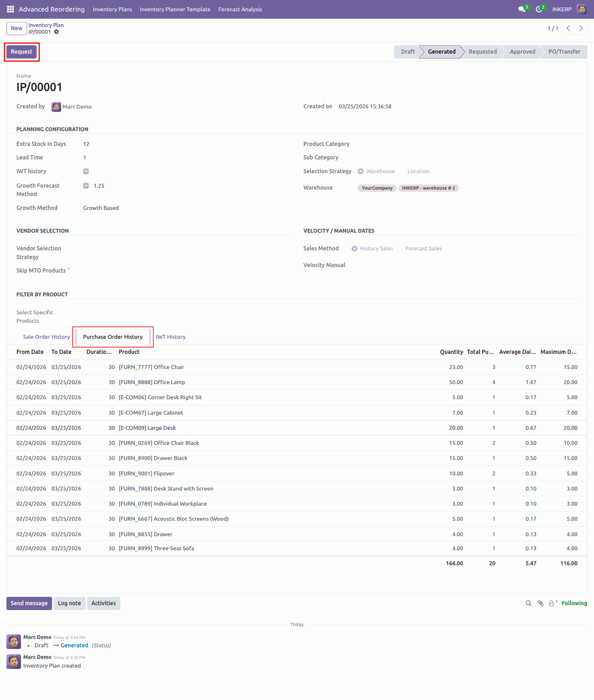Select the Approved status stage
This screenshot has width=594, height=700.
pyautogui.click(x=522, y=52)
